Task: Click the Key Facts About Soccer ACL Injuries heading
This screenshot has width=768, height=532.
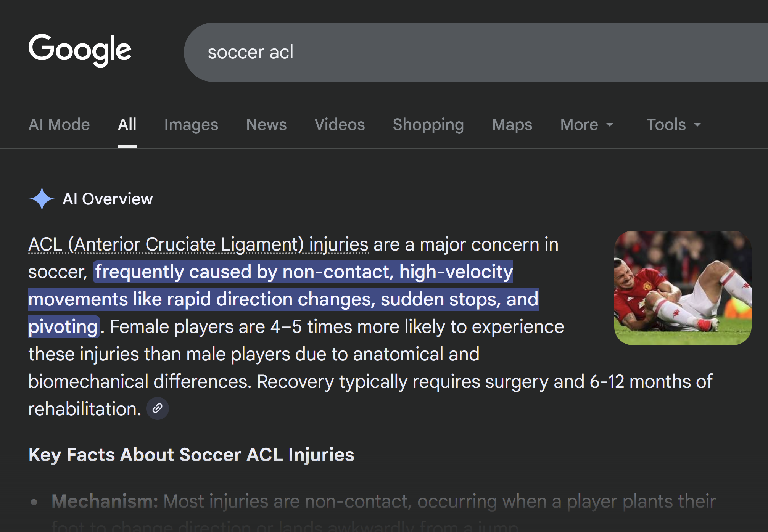Action: pyautogui.click(x=191, y=455)
